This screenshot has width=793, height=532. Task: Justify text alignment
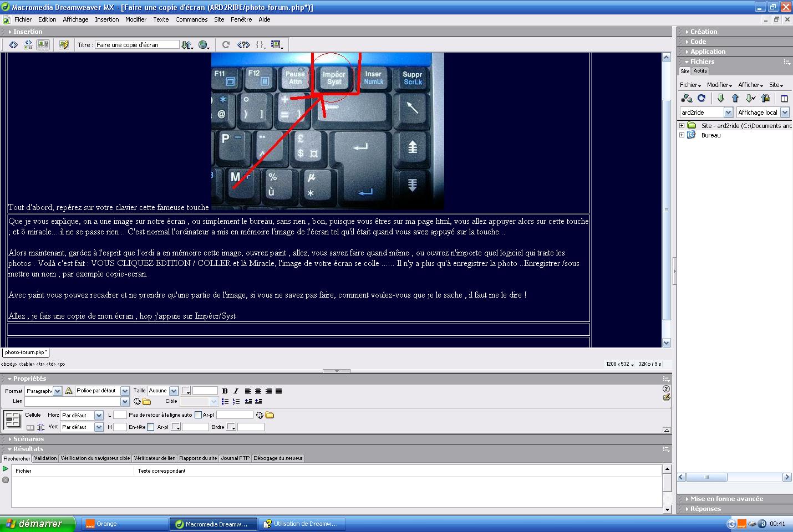pos(278,391)
